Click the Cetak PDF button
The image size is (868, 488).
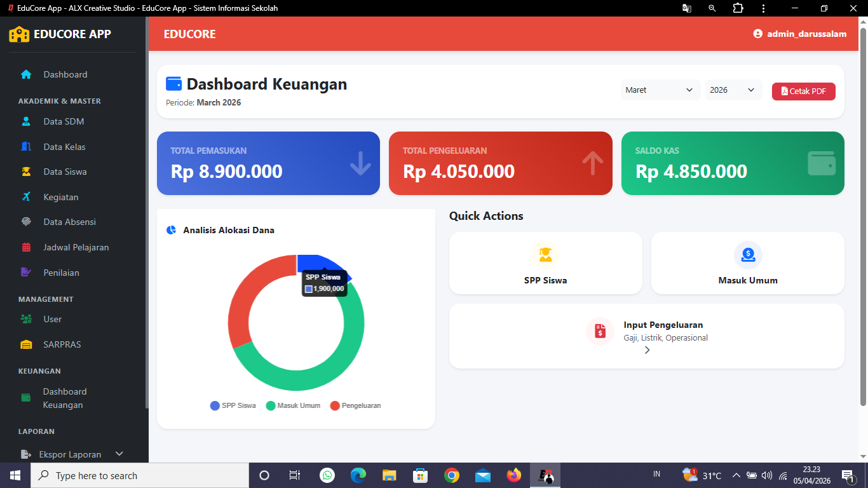(x=803, y=91)
